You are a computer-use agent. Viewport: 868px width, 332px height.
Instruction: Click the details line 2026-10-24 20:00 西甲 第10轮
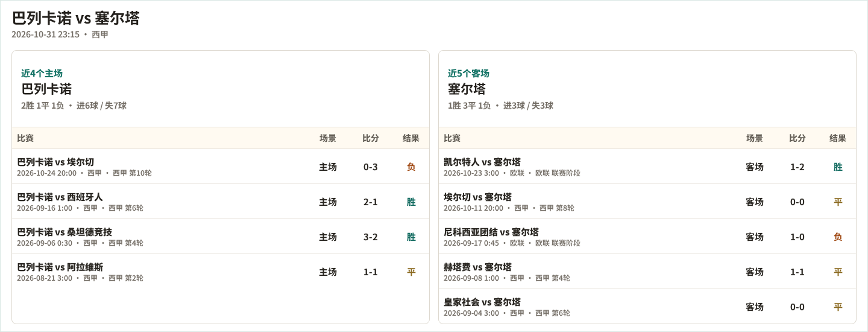point(84,173)
